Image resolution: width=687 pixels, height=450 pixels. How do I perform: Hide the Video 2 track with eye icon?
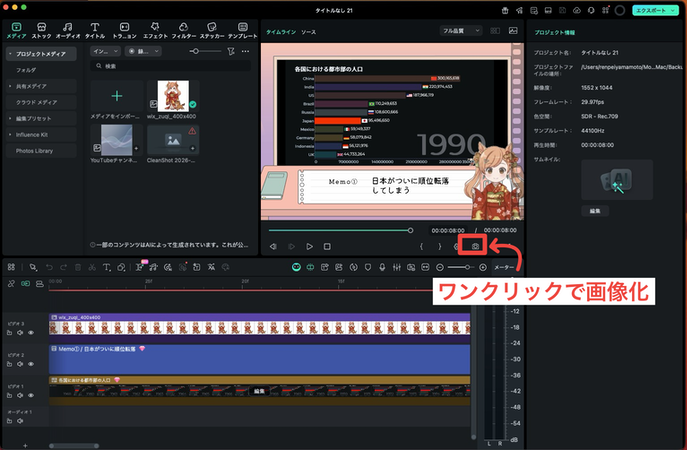[x=31, y=364]
